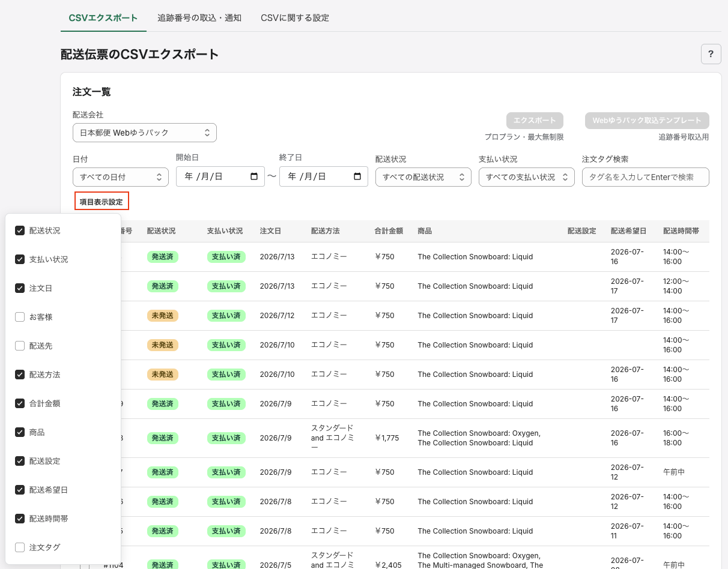The width and height of the screenshot is (728, 569).
Task: Click the 配送状況 column header in the table
Action: (162, 231)
